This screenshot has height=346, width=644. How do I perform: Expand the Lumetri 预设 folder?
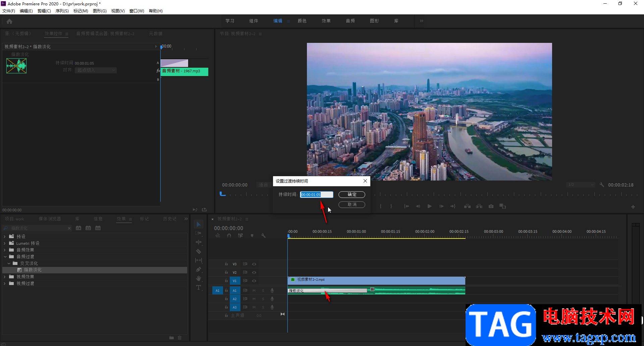pyautogui.click(x=5, y=243)
